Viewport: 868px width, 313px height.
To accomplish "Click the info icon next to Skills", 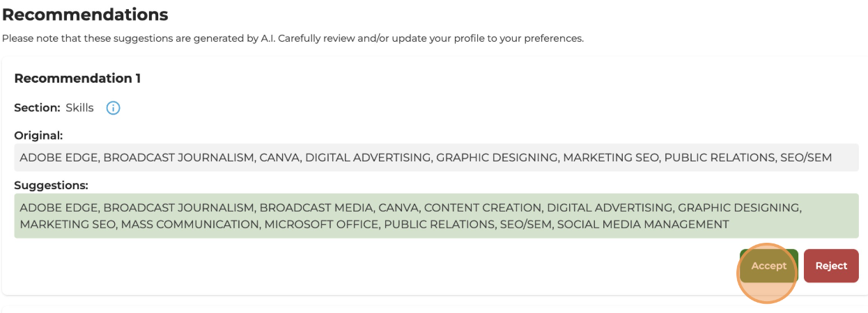I will tap(113, 108).
